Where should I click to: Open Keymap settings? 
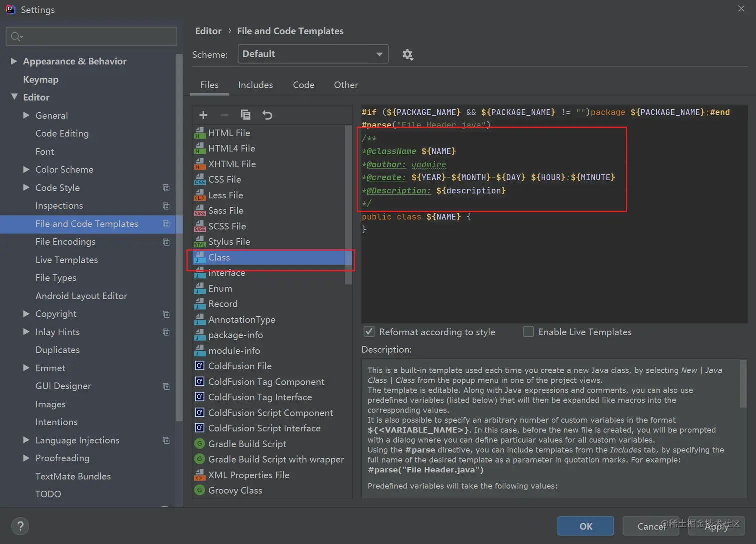coord(41,79)
